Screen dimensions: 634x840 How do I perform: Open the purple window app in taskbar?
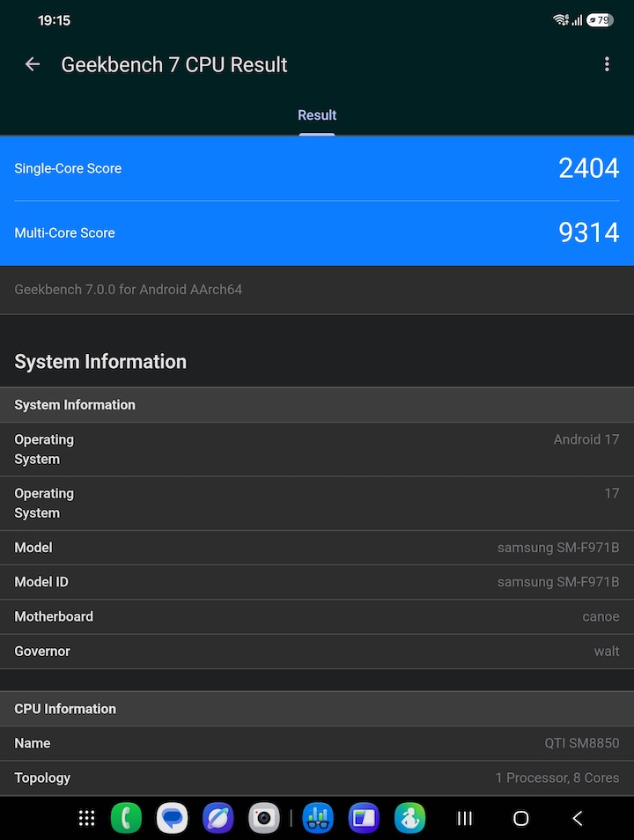(x=364, y=818)
